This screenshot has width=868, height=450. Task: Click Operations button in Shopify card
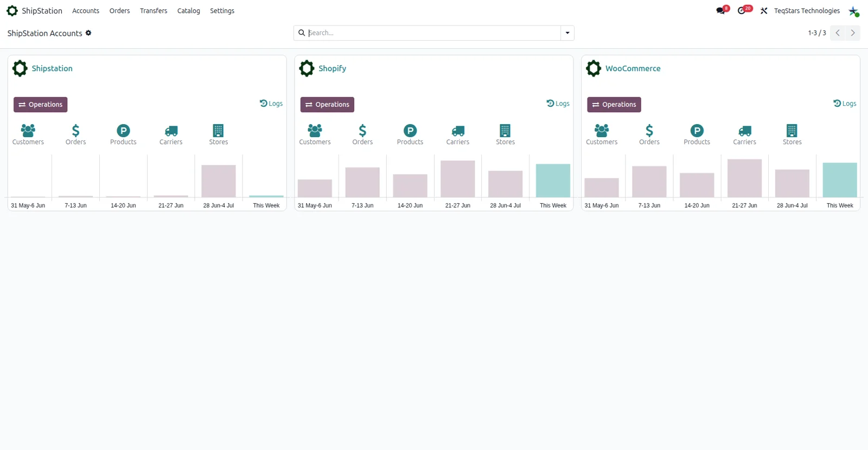click(x=327, y=105)
